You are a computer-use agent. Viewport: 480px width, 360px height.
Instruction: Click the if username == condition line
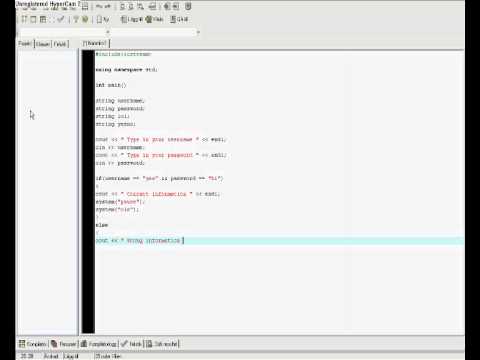click(159, 178)
